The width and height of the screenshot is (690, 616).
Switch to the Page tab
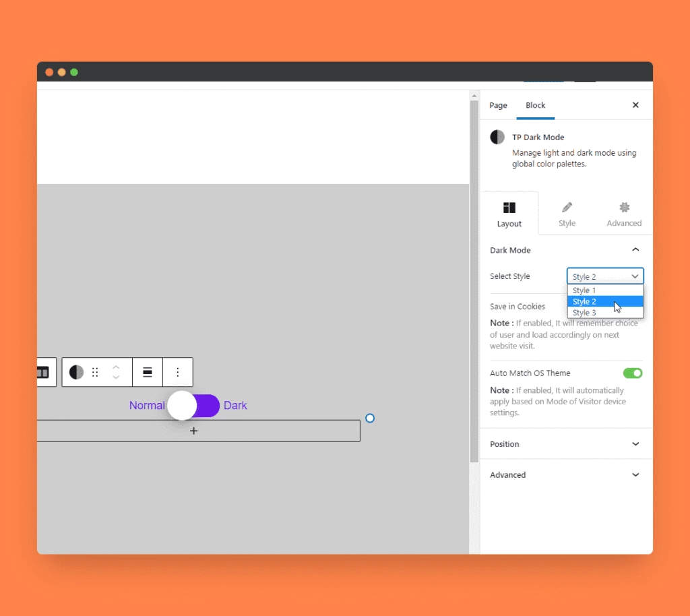click(x=498, y=105)
